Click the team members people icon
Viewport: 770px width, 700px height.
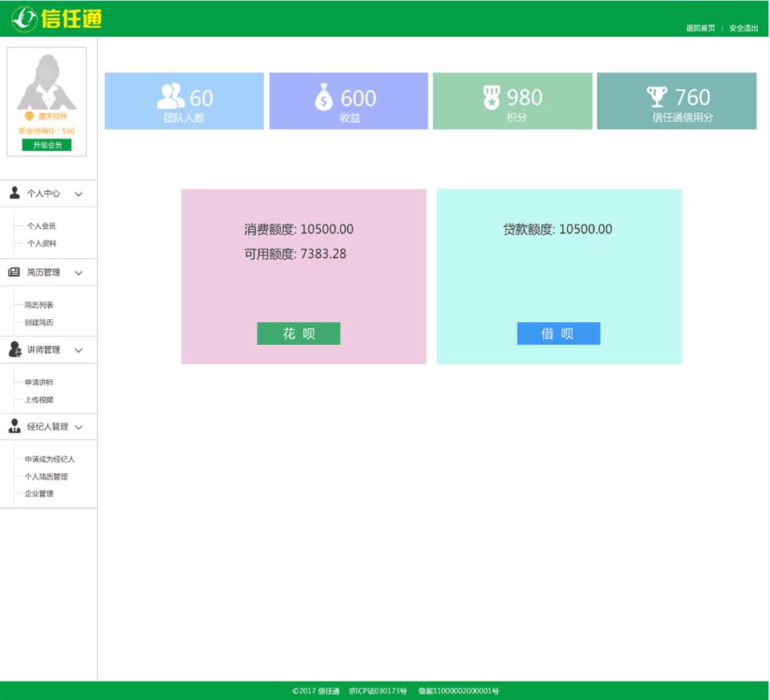(x=170, y=96)
